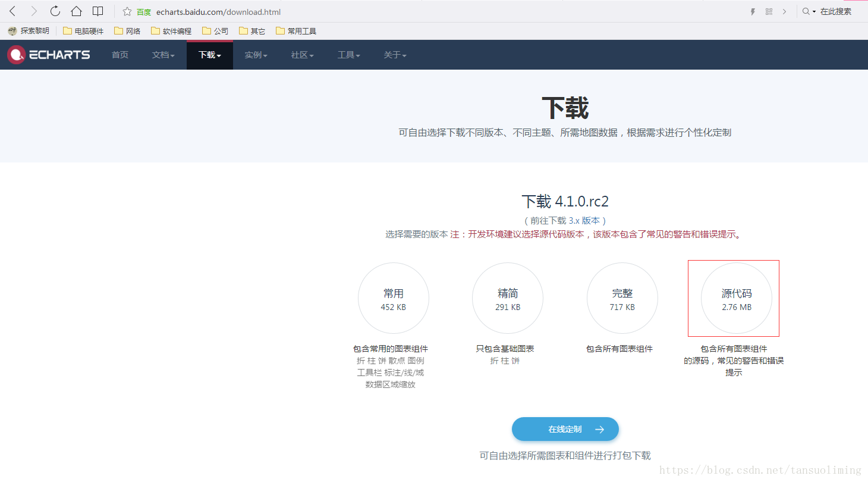Open the 网络 bookmark folder

coord(127,31)
